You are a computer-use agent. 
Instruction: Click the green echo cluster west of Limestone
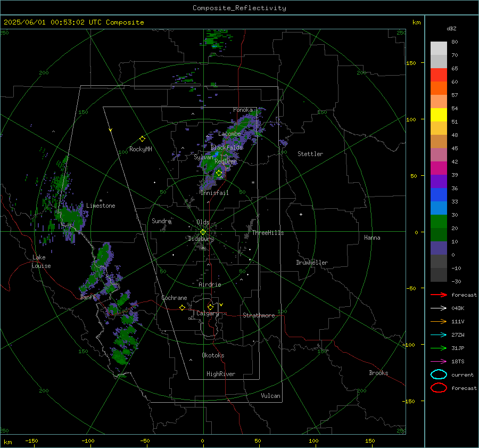(x=71, y=217)
